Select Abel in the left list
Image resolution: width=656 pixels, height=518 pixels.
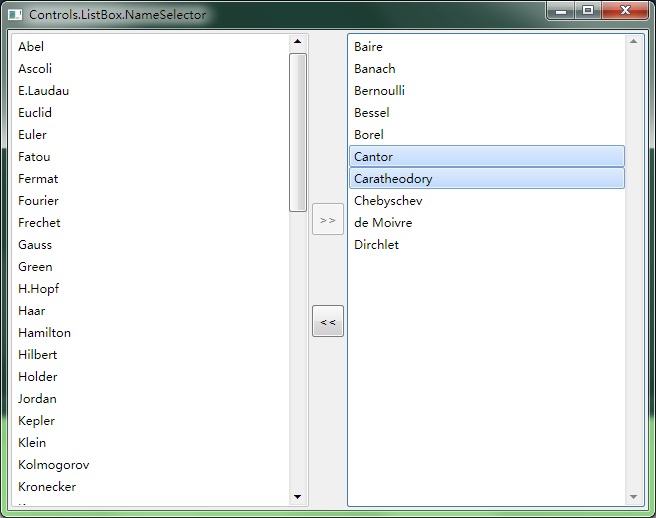click(31, 47)
